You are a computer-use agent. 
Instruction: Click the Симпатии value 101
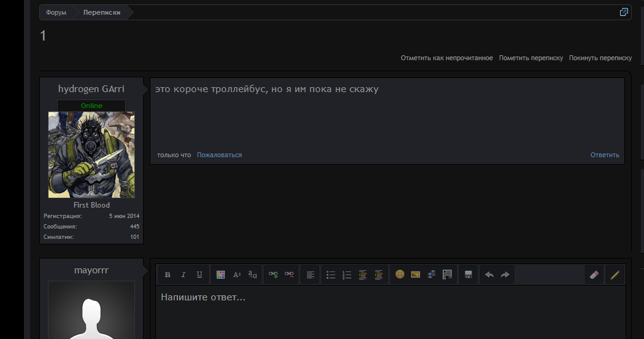coord(134,236)
